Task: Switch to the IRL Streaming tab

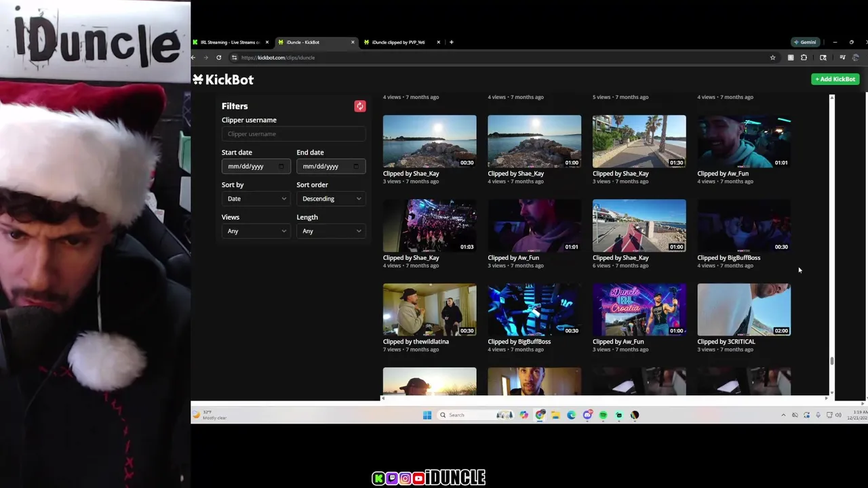Action: point(229,42)
